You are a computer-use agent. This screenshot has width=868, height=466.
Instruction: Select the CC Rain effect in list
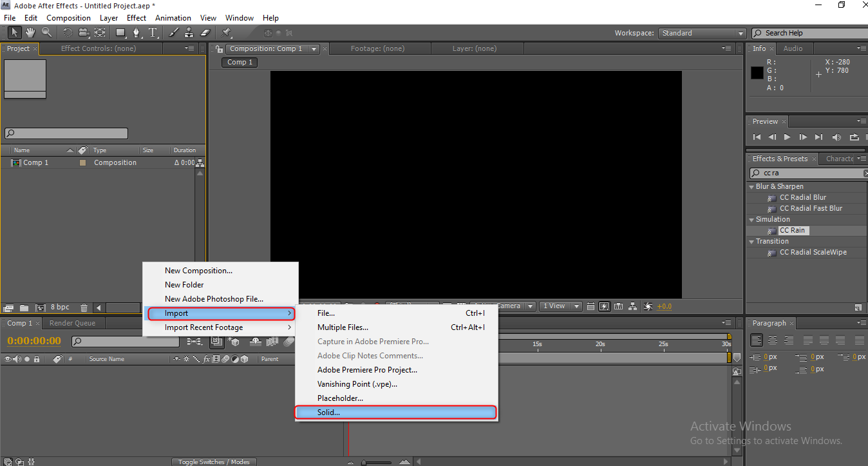coord(792,231)
